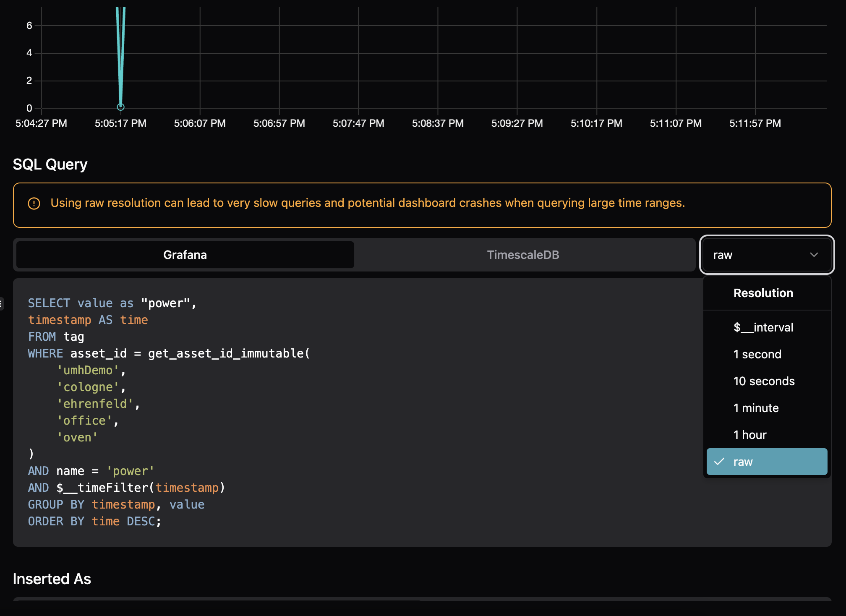Click the Resolution header in the dropdown
Viewport: 846px width, 616px height.
(x=763, y=293)
